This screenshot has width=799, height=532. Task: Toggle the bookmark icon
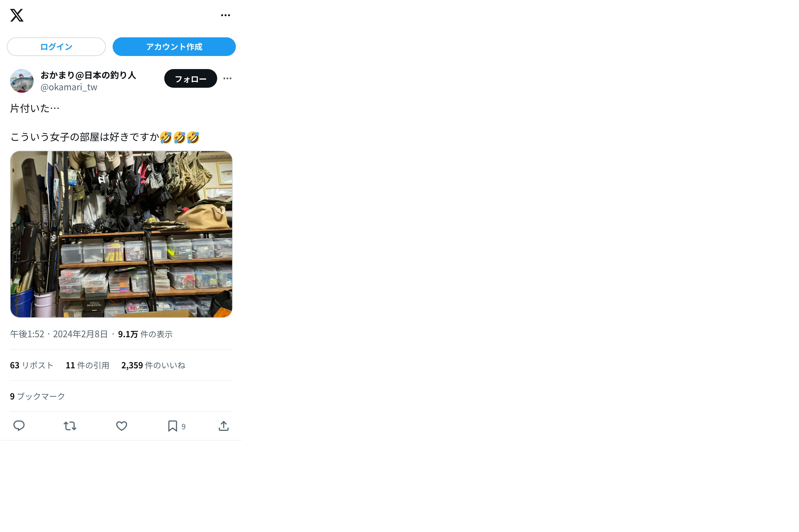click(x=173, y=426)
